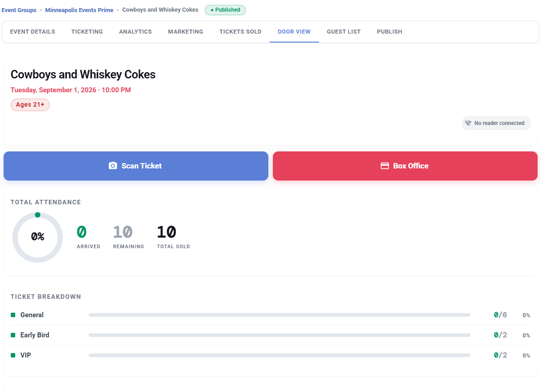Click the card icon on Box Office

pos(384,166)
